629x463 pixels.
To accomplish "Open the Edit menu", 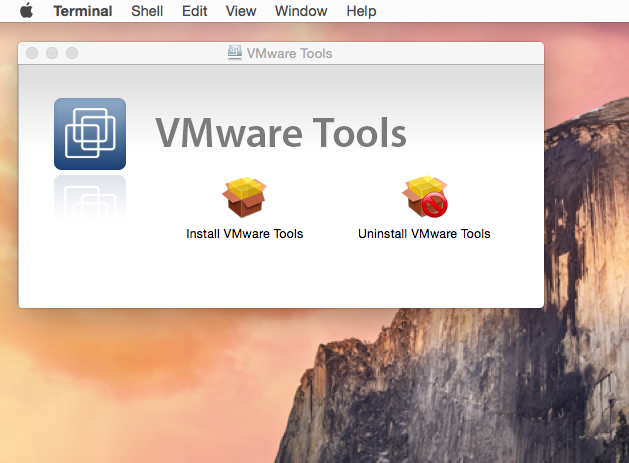I will (195, 11).
